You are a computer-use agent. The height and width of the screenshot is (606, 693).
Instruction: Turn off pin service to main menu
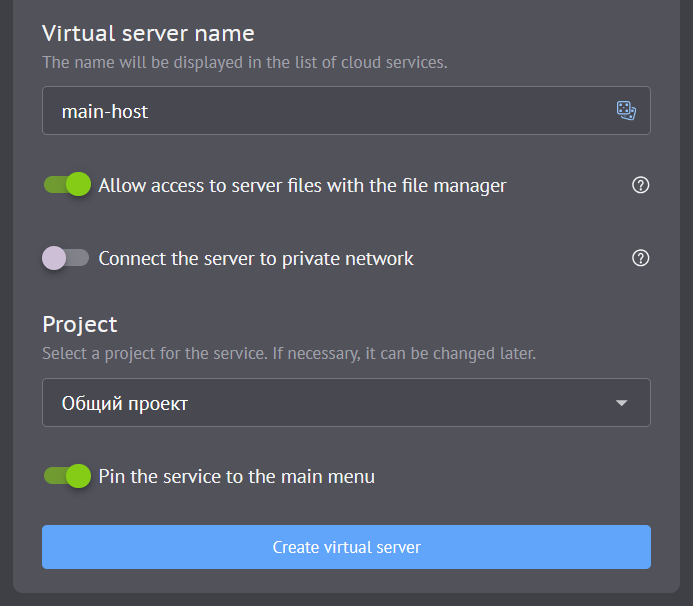tap(67, 476)
